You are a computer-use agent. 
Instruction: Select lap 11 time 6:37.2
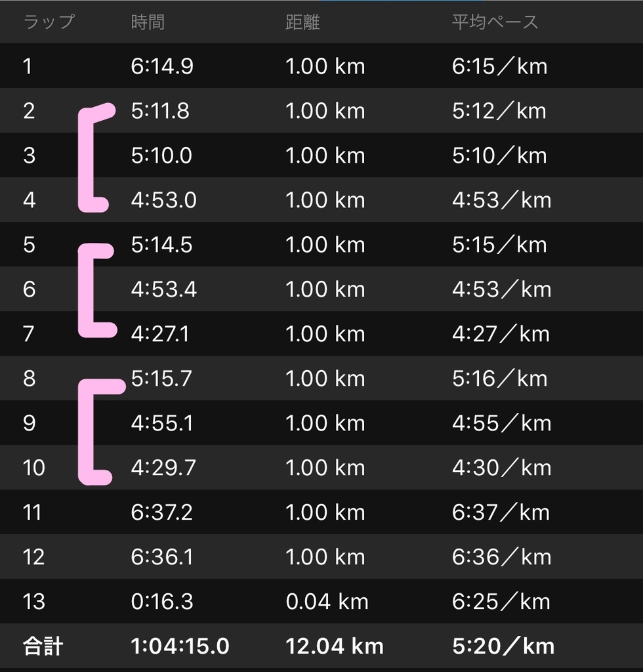(161, 512)
